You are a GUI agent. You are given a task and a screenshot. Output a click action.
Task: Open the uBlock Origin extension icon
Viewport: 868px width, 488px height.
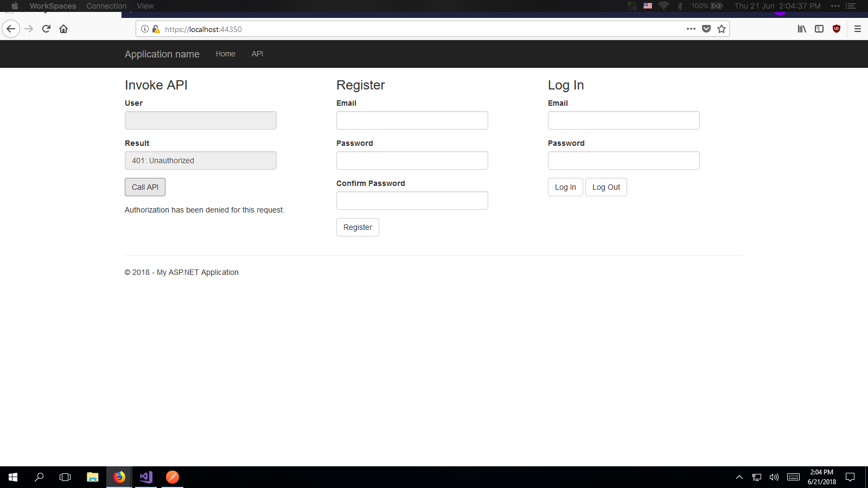coord(837,29)
